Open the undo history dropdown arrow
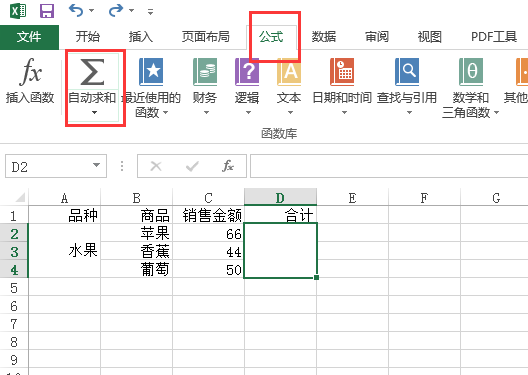The image size is (528, 375). pos(92,11)
